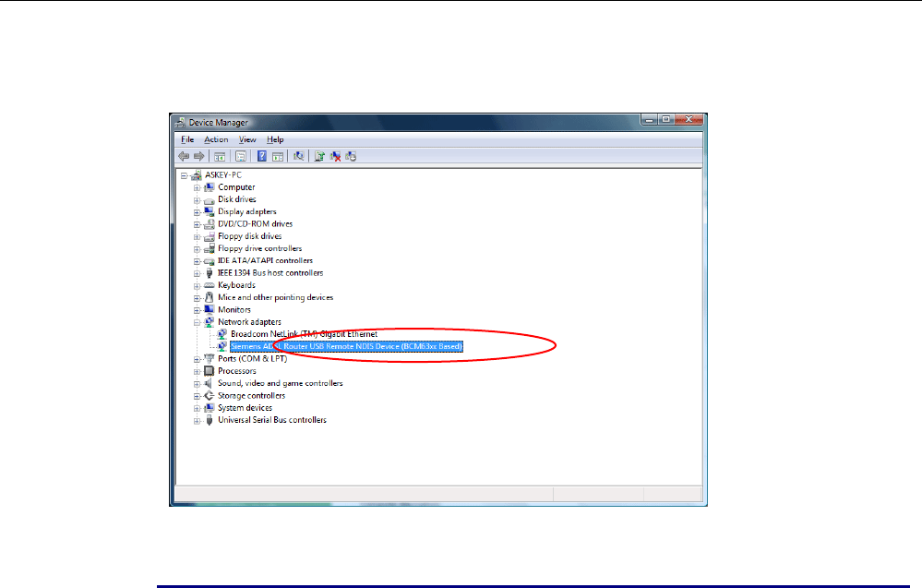922x588 pixels.
Task: Click the Universal Serial Bus controllers icon
Action: click(x=209, y=420)
